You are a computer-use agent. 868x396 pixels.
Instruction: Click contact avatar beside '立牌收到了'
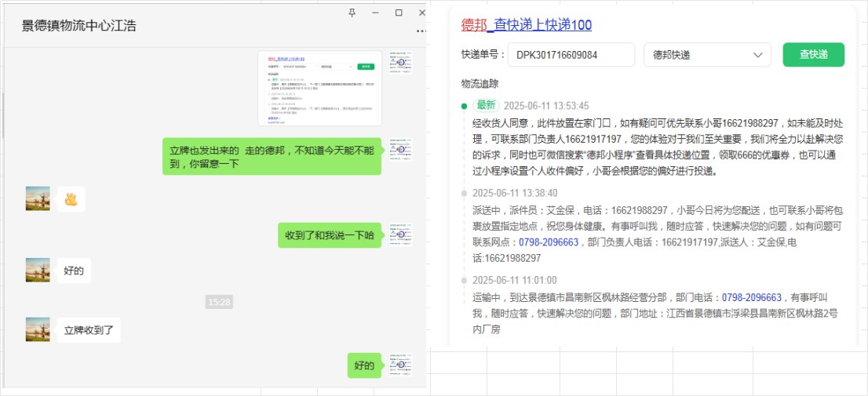click(38, 329)
